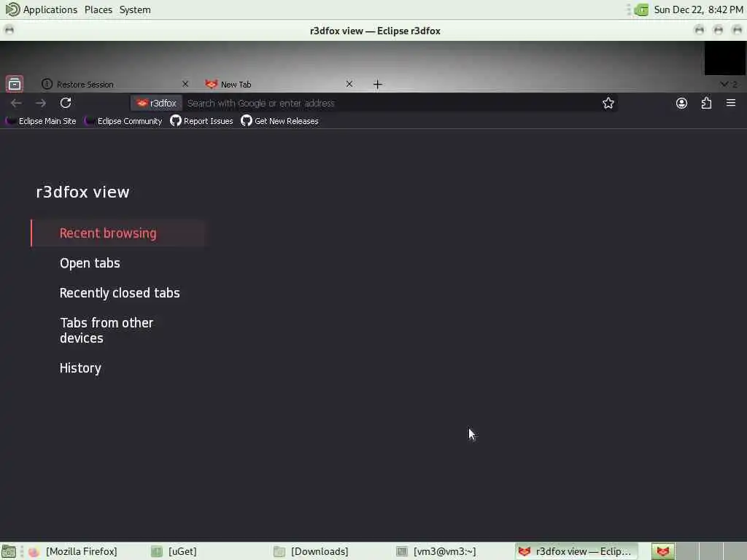Open the r3dfox view icon in tab bar
This screenshot has height=560, width=747.
coord(15,85)
